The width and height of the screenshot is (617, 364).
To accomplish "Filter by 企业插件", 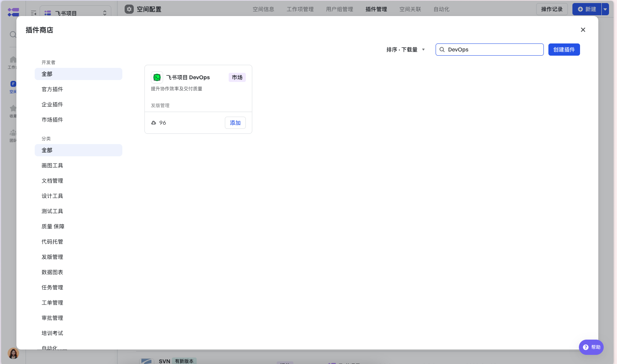I will click(79, 104).
